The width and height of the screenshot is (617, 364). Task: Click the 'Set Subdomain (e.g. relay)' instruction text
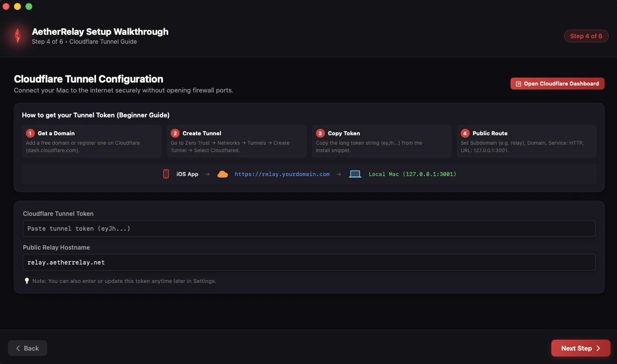click(x=522, y=147)
